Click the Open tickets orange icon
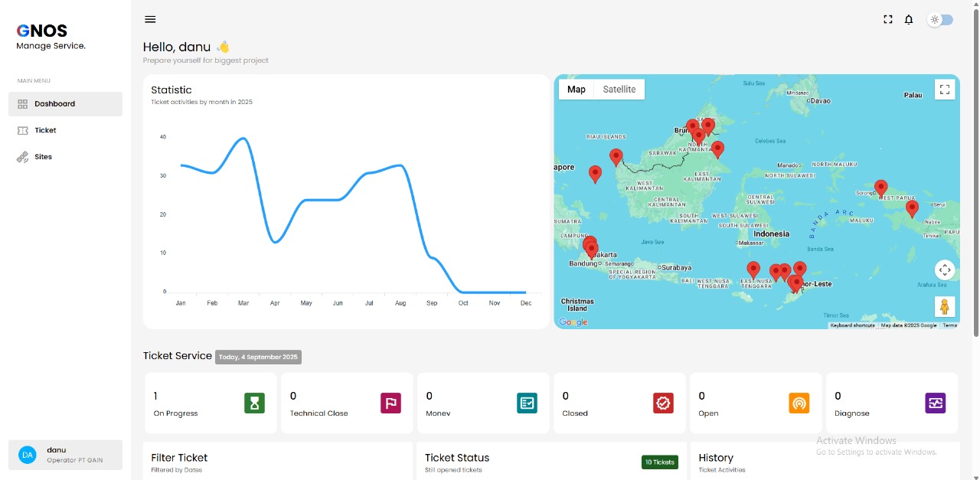Screen dimensions: 980x480 [x=799, y=403]
